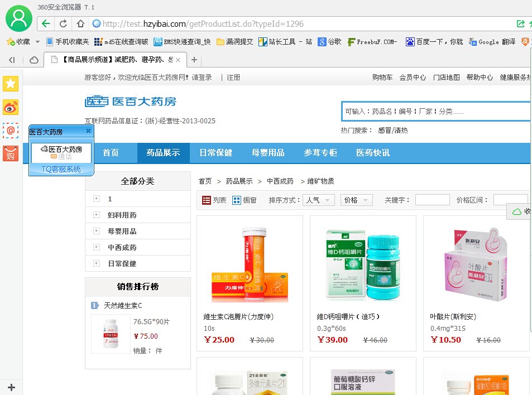Viewport: 532px width, 395px height.
Task: Click the plus icon at sidebar bottom
Action: tap(11, 387)
